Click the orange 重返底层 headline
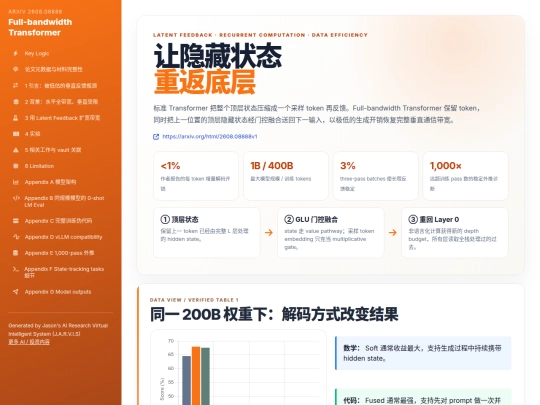 pos(205,82)
